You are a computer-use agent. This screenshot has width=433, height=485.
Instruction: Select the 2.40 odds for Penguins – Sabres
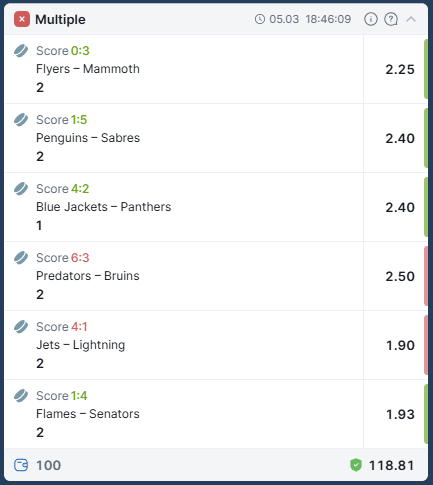pos(400,138)
